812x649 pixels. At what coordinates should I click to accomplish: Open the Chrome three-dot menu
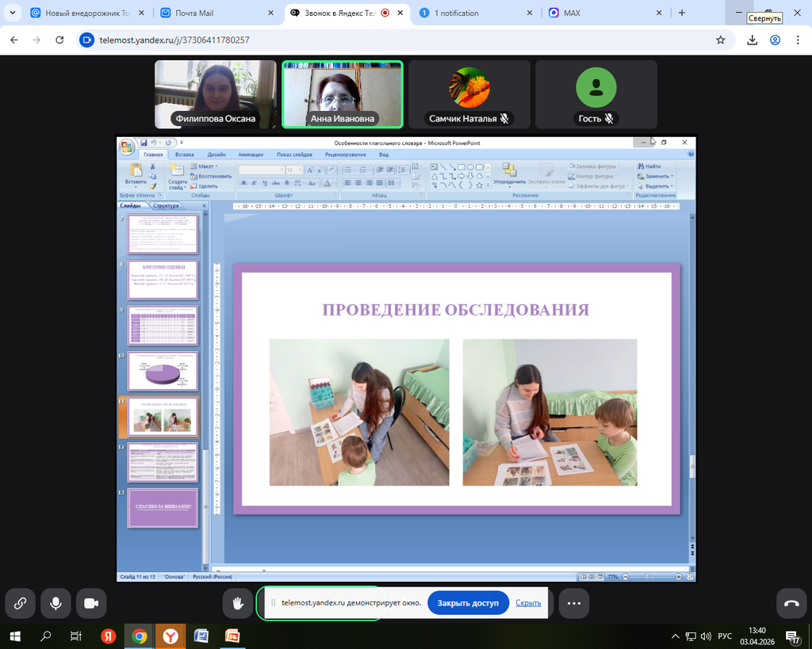click(798, 40)
